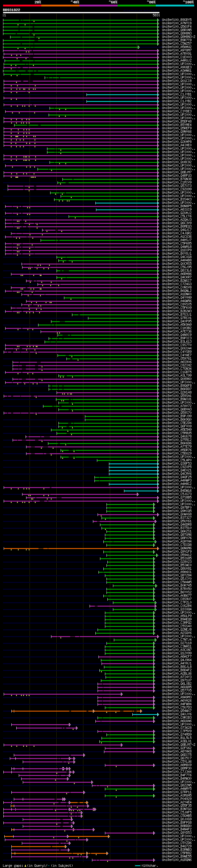Click the orange ~40% identity legend segment
This screenshot has height=868, width=197.
(60, 6)
